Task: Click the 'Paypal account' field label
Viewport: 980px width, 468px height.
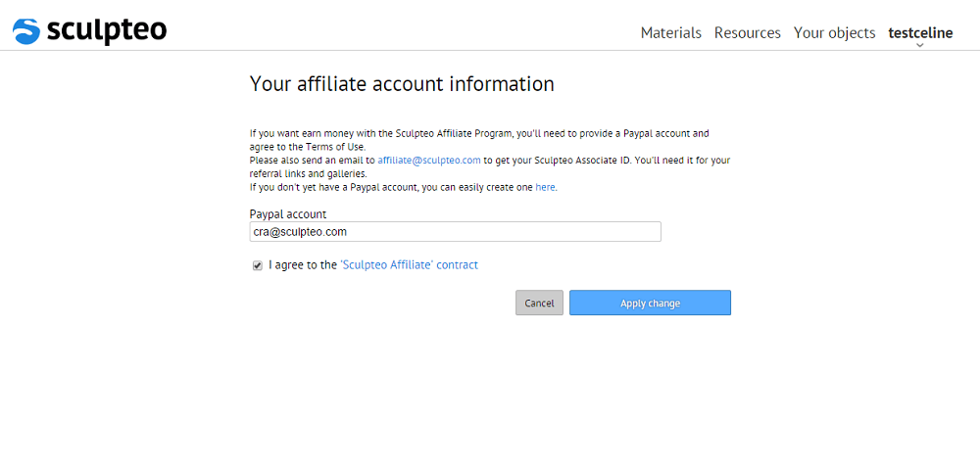Action: (x=288, y=214)
